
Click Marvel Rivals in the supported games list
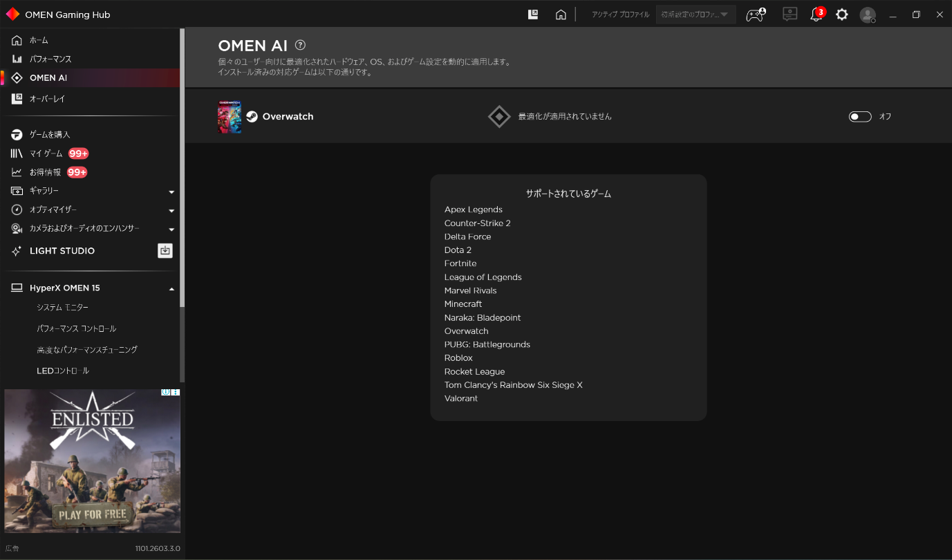pos(471,290)
